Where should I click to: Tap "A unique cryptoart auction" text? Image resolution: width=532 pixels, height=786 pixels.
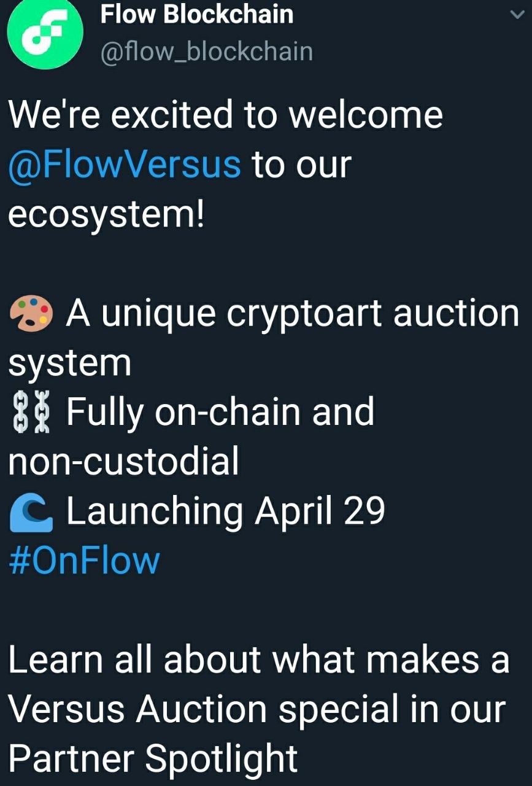tap(293, 314)
